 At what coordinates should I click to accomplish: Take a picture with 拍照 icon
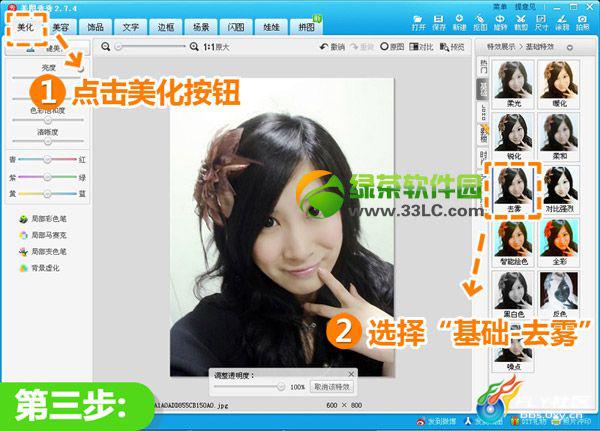582,23
